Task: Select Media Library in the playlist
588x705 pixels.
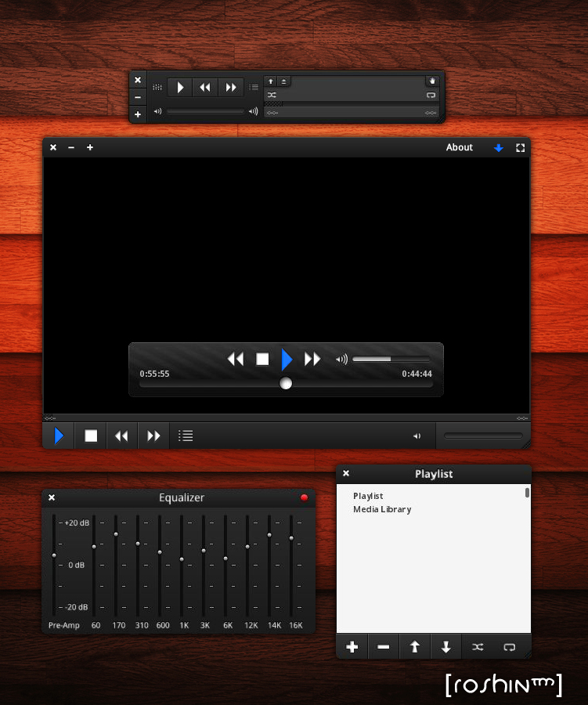Action: pos(382,509)
